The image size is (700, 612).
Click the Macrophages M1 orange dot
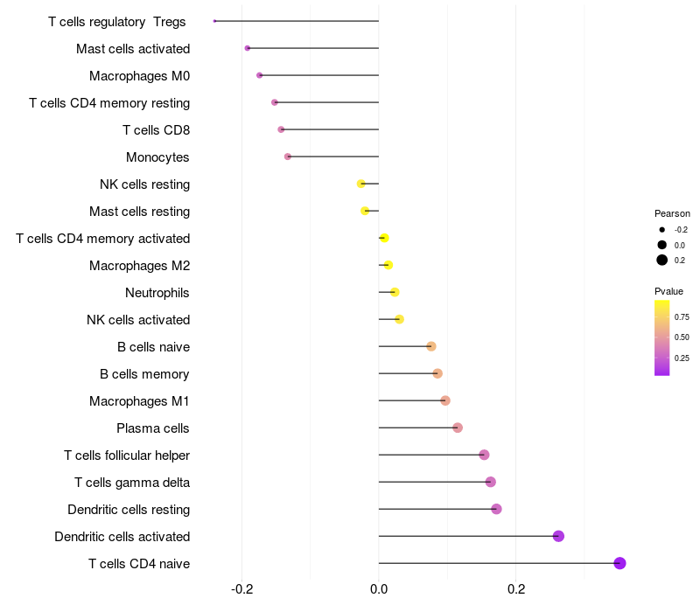coord(445,400)
